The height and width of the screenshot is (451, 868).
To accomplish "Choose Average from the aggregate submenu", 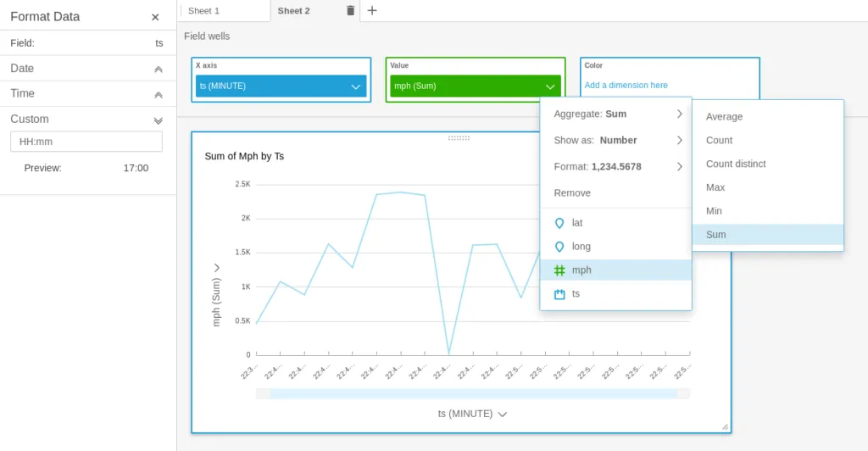I will click(724, 117).
